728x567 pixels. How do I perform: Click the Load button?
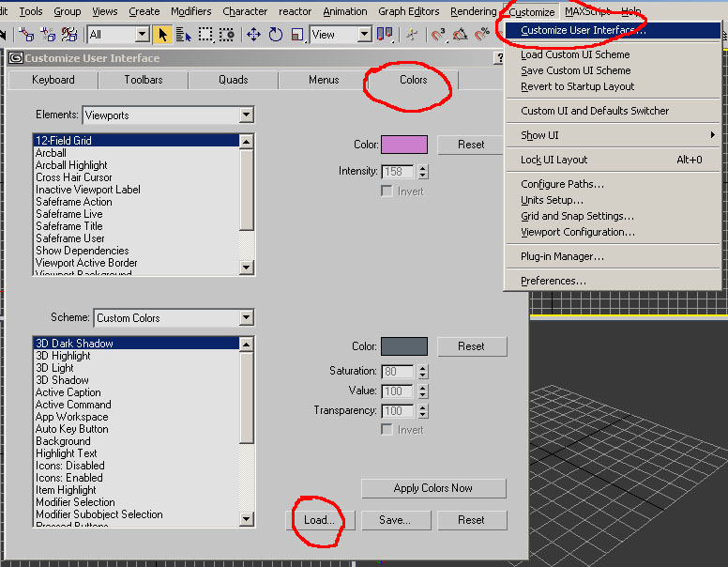(x=320, y=520)
